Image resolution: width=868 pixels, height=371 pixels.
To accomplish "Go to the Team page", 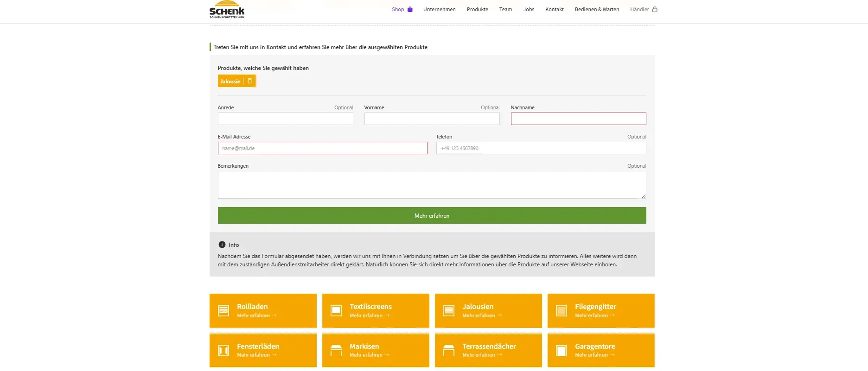I will point(505,9).
